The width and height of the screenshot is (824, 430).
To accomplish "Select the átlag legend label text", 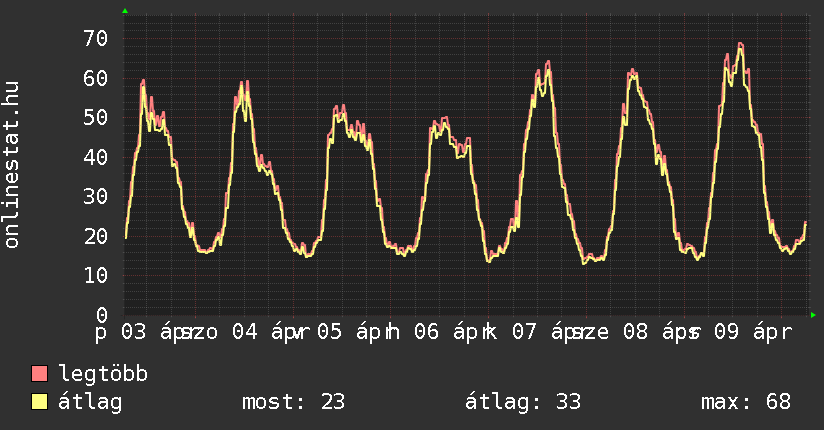I will (90, 402).
